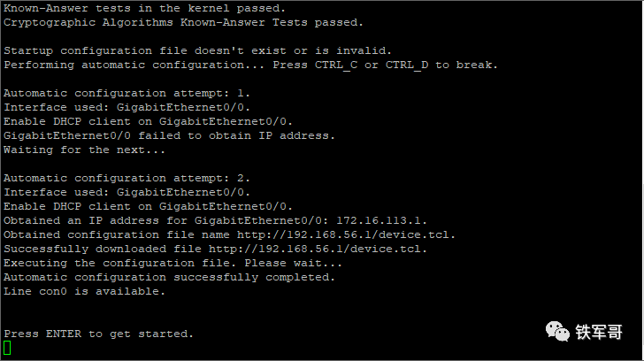
Task: Click the second 'Enable DHCP client' line
Action: [x=148, y=206]
